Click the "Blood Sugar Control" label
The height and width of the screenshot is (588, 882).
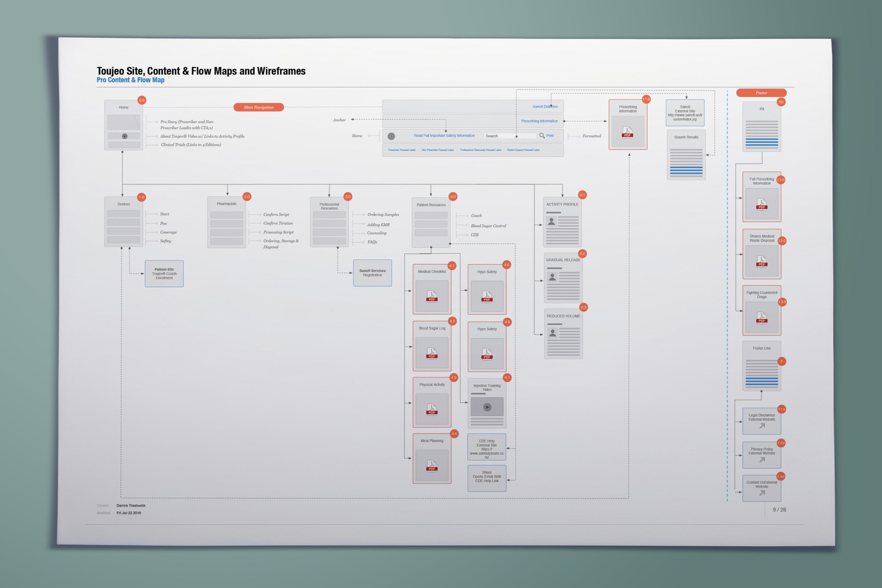[x=488, y=226]
